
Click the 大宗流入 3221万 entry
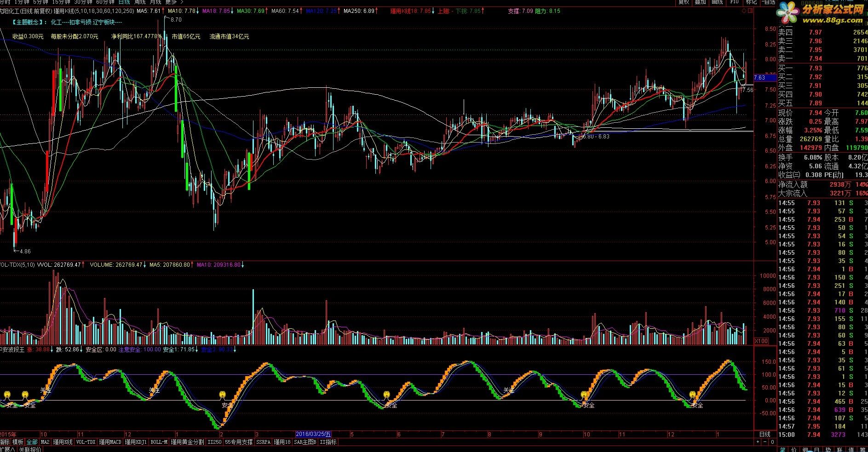click(822, 193)
